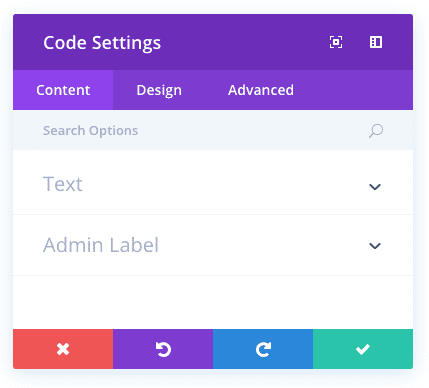Viewport: 429px width, 388px height.
Task: Focus the Search Options field
Action: 213,130
